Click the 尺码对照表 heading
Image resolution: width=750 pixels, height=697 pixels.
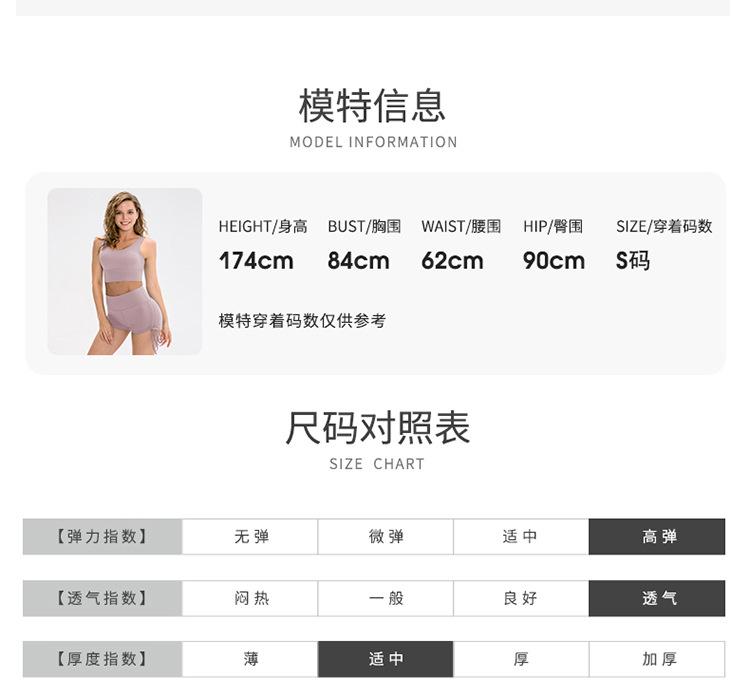pos(377,428)
